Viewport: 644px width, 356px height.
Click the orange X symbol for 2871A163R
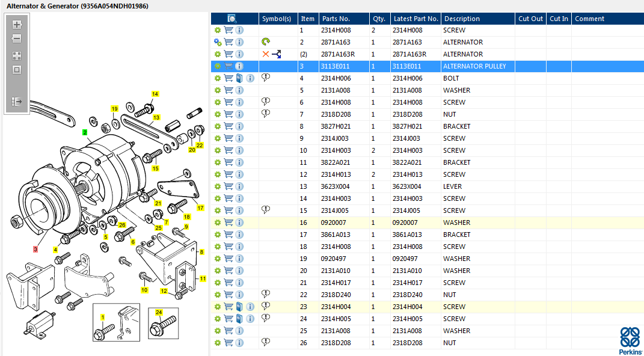click(x=266, y=54)
